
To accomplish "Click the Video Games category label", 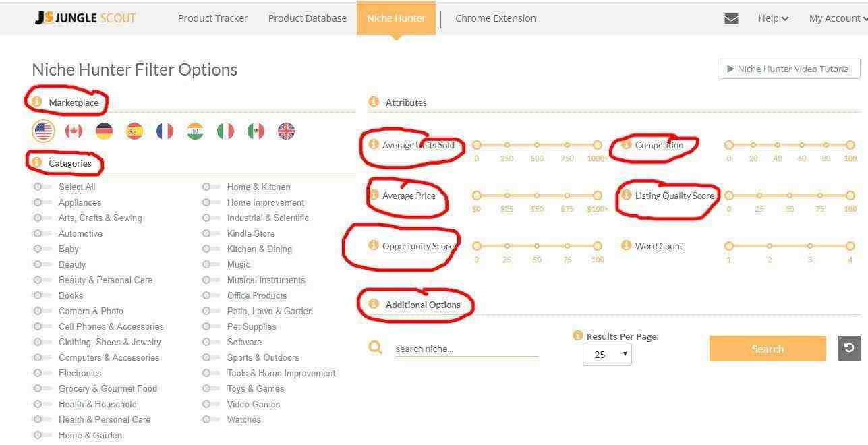I will click(x=254, y=404).
